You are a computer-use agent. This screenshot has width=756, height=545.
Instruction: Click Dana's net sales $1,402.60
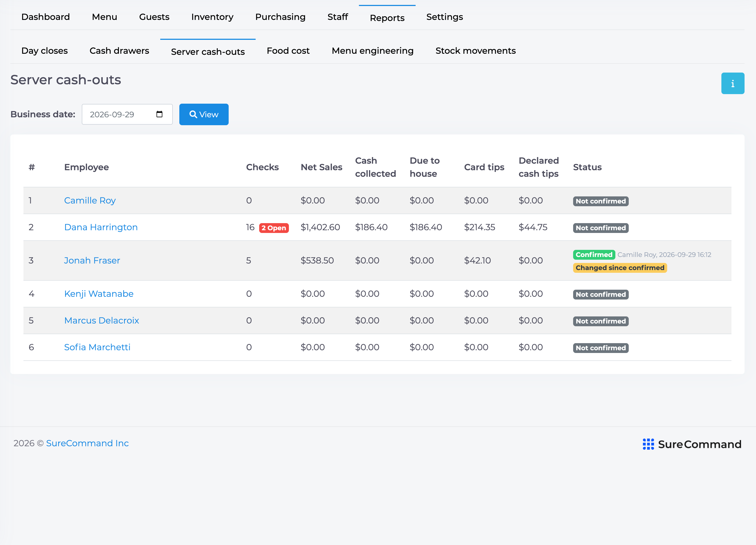coord(320,227)
